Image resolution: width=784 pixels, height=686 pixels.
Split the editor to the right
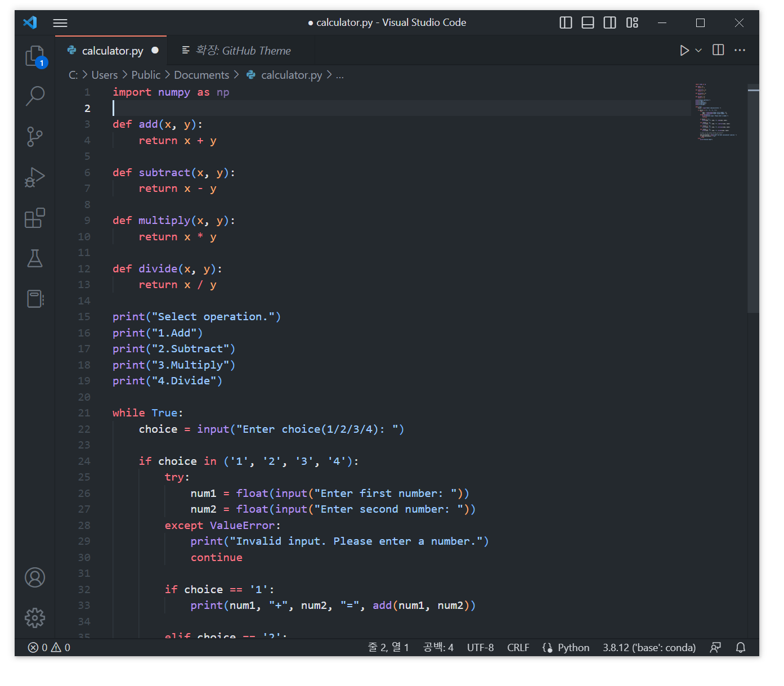(x=718, y=50)
